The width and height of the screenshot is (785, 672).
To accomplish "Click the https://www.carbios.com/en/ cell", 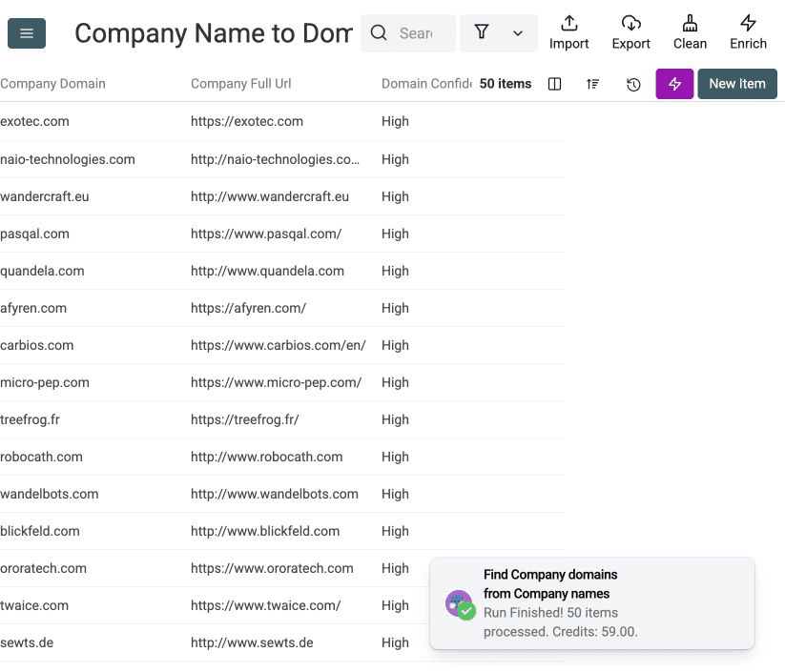I will pyautogui.click(x=279, y=345).
